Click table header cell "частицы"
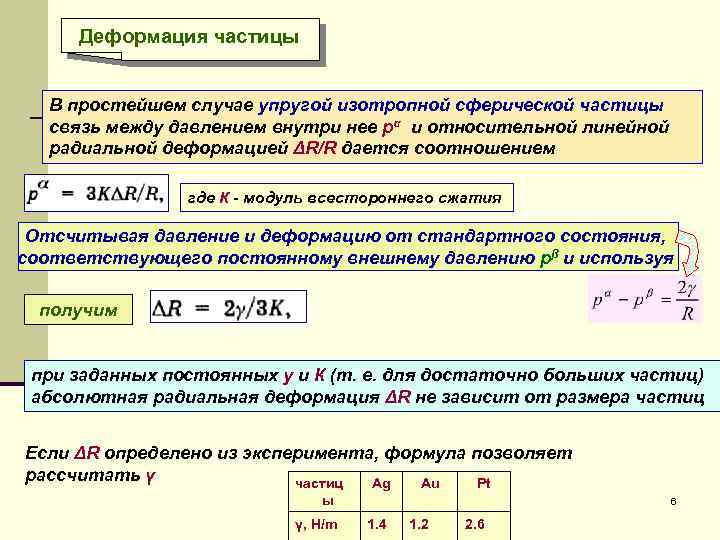The height and width of the screenshot is (540, 720). pyautogui.click(x=324, y=491)
